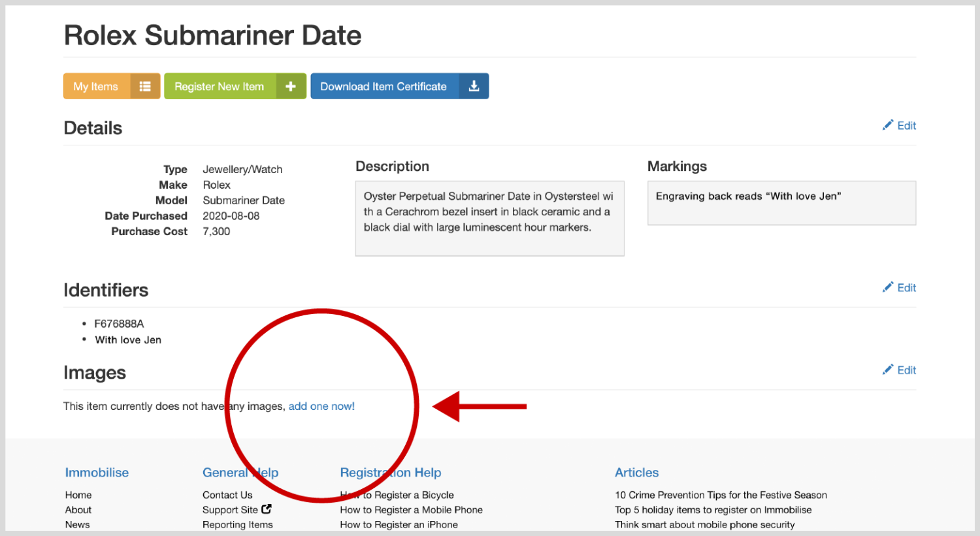
Task: Click the download arrow icon on certificate button
Action: [474, 86]
